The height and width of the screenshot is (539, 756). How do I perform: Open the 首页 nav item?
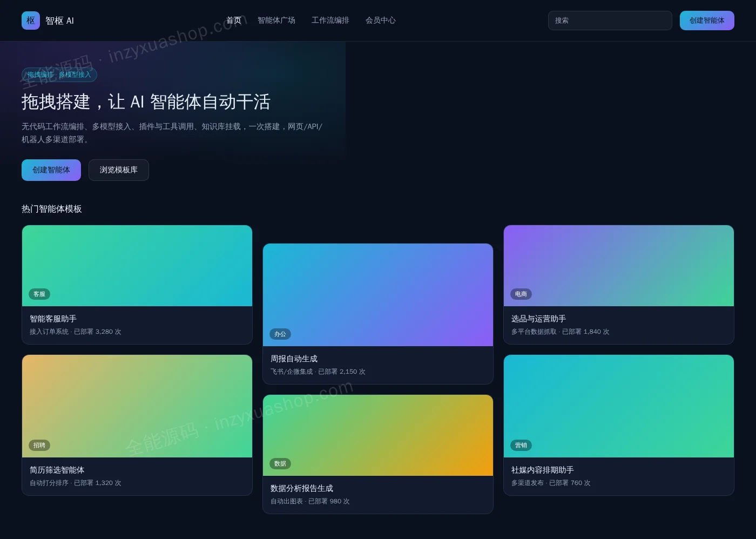(234, 21)
